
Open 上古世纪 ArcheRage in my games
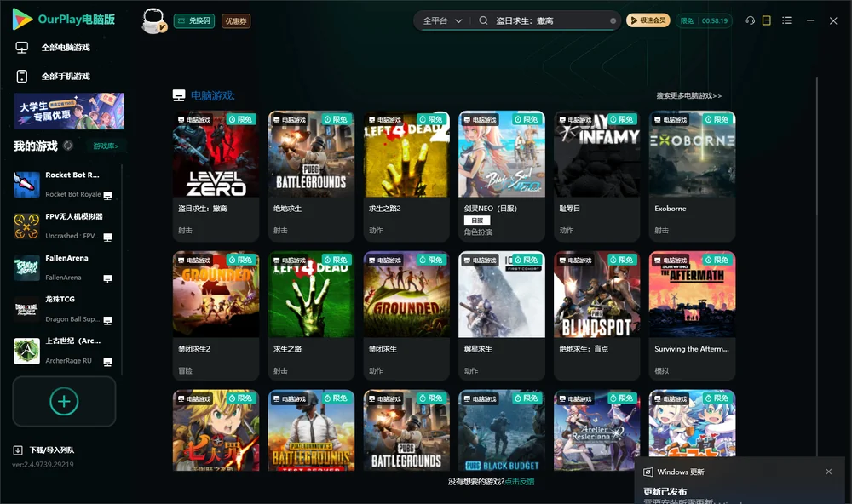click(x=64, y=350)
